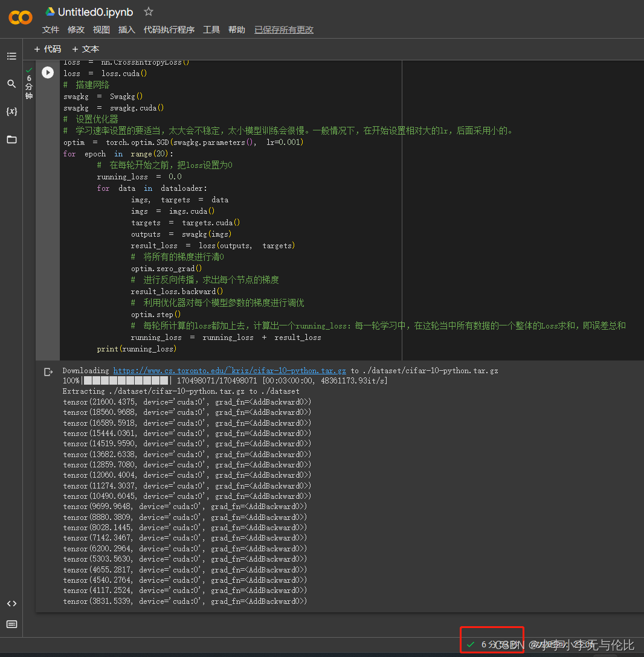644x657 pixels.
Task: Open the 文件 menu
Action: pyautogui.click(x=51, y=29)
